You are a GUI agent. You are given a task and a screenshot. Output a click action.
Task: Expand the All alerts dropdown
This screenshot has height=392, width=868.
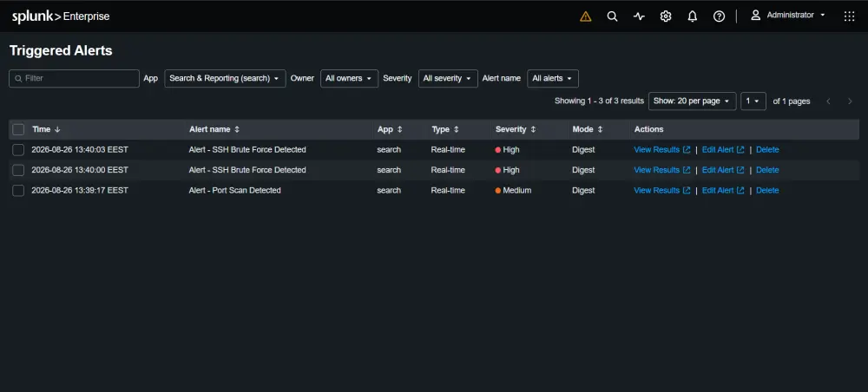(553, 79)
